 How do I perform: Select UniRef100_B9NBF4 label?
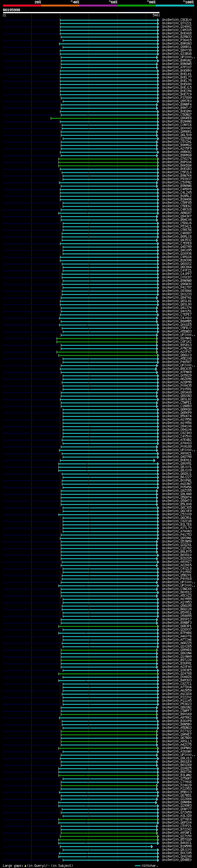pos(176,104)
